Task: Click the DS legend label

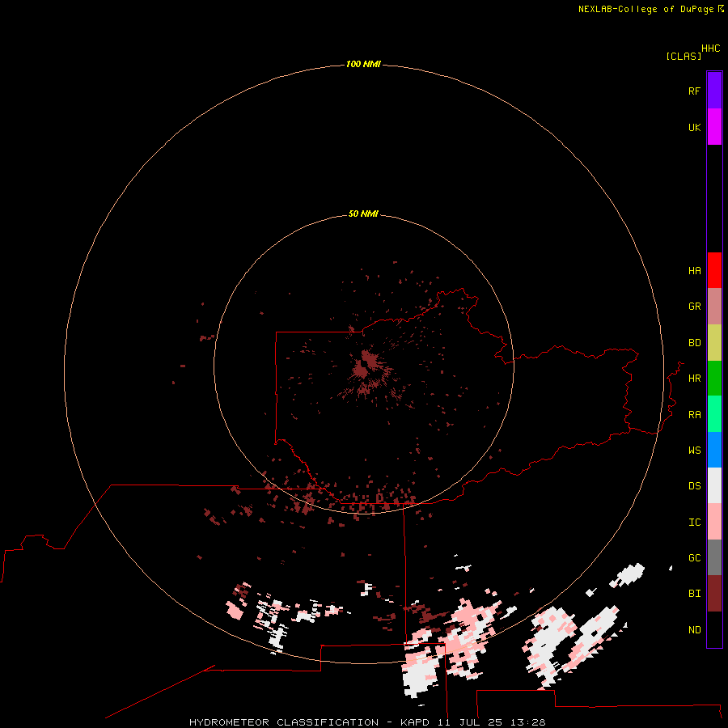Action: click(x=694, y=485)
